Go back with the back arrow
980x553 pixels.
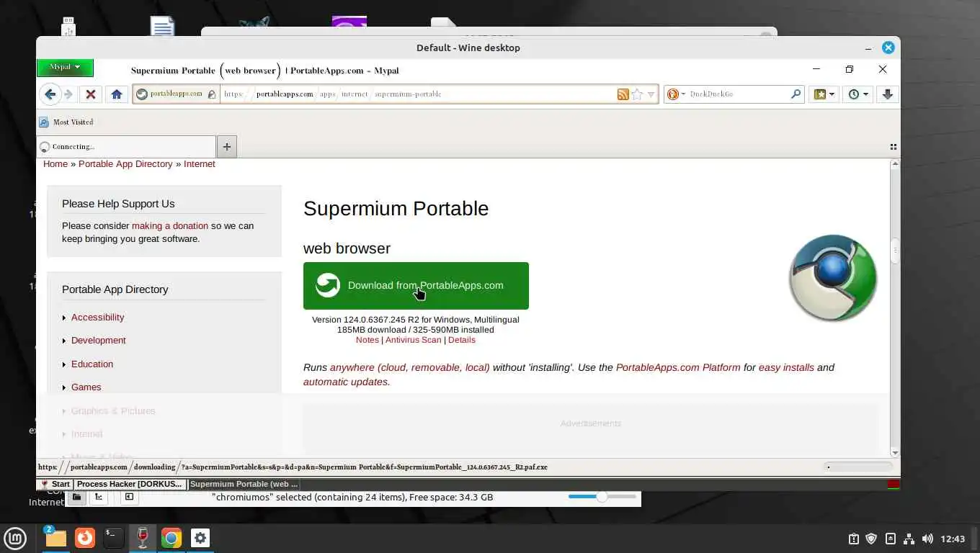[x=50, y=94]
